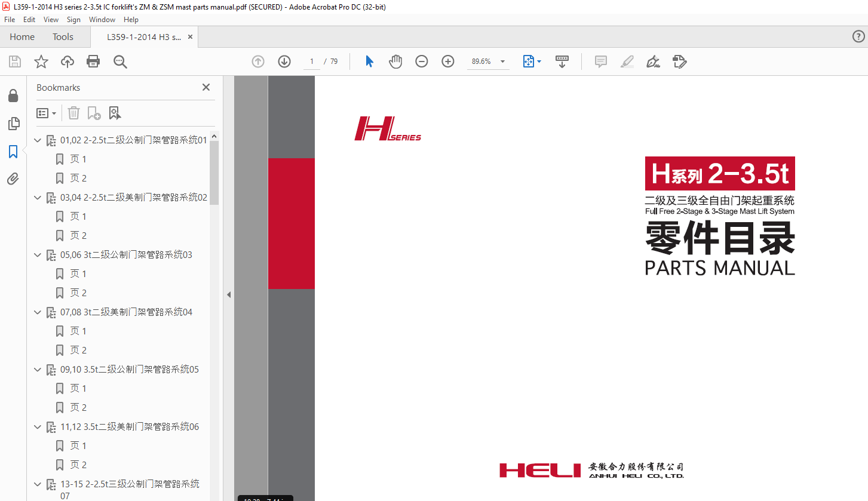Image resolution: width=868 pixels, height=501 pixels.
Task: Collapse bookmark 09,10 3.5t二级公制门架管路系统05
Action: click(38, 370)
